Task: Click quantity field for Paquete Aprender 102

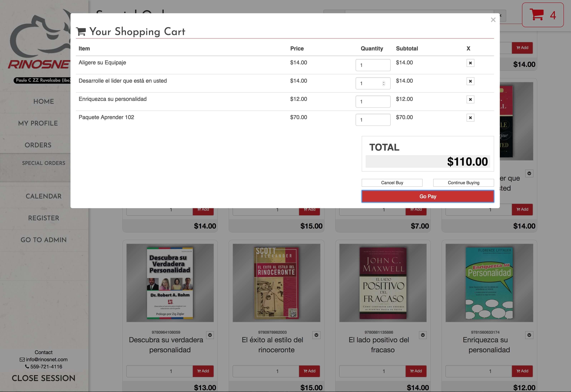Action: coord(373,120)
